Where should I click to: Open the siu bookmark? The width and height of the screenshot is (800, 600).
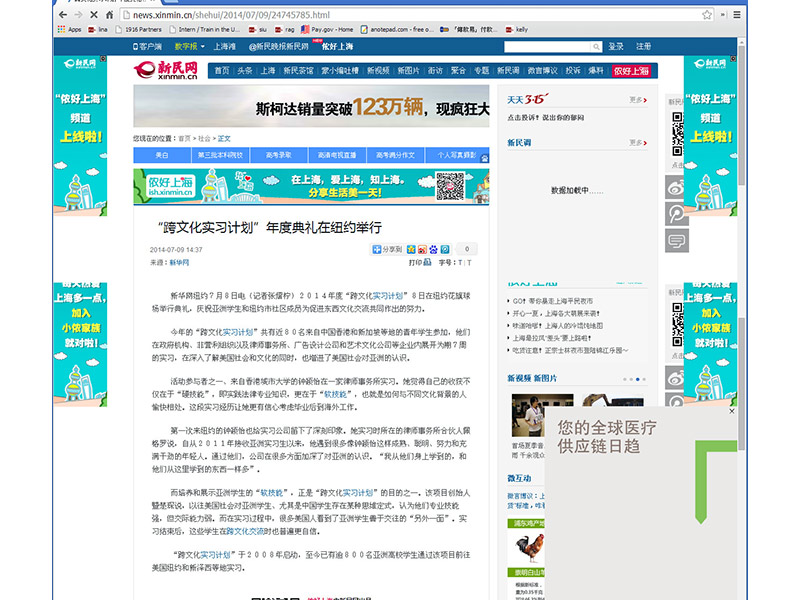pyautogui.click(x=258, y=30)
